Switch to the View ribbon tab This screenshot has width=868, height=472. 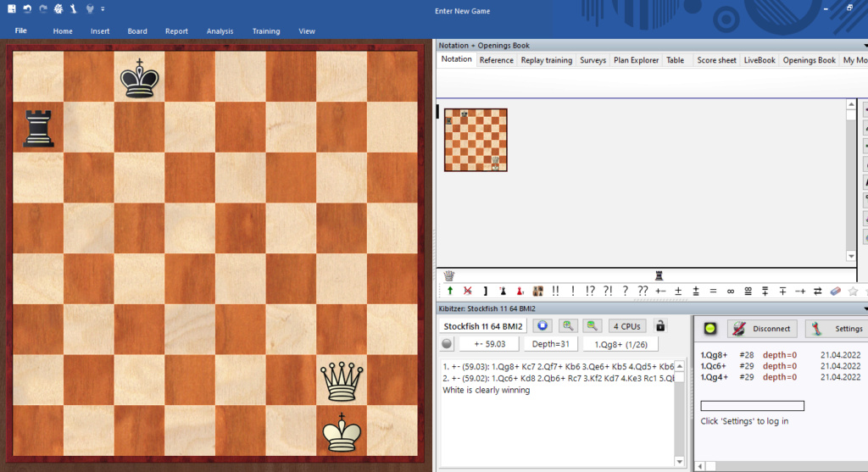pos(307,31)
